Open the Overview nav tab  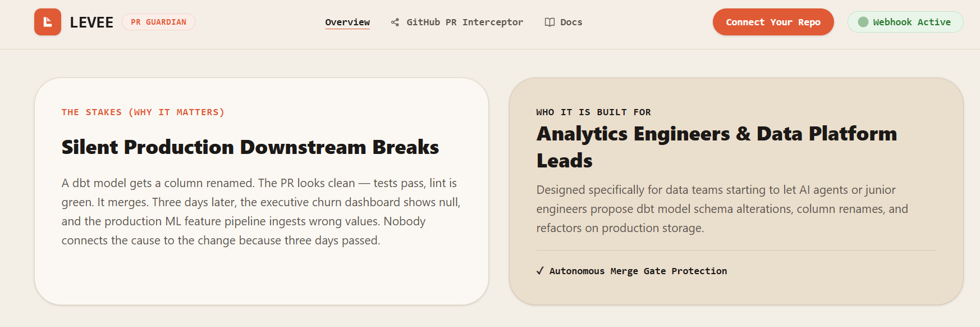pos(347,22)
